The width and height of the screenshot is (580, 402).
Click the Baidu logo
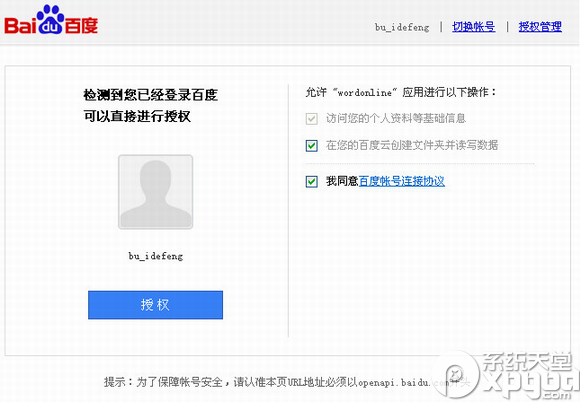pos(51,20)
